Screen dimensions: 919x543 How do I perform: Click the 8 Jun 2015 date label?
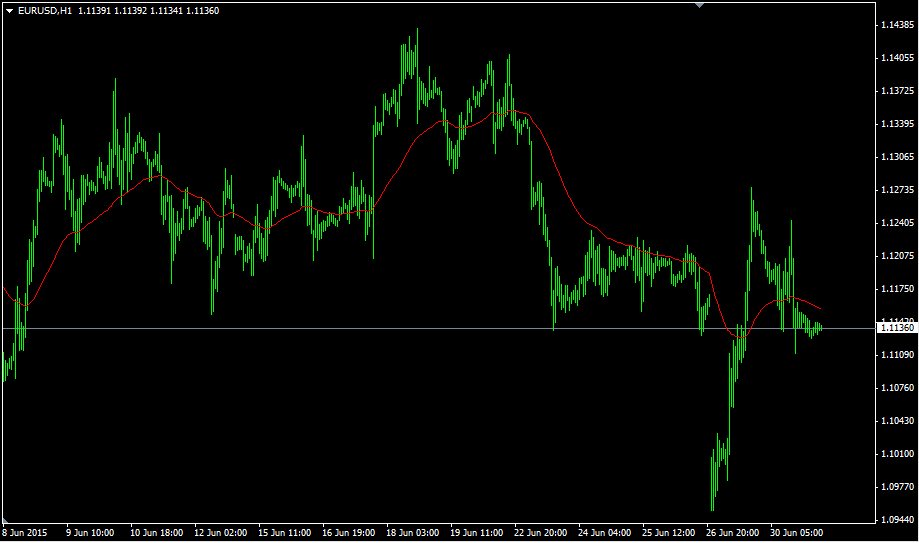pos(25,533)
